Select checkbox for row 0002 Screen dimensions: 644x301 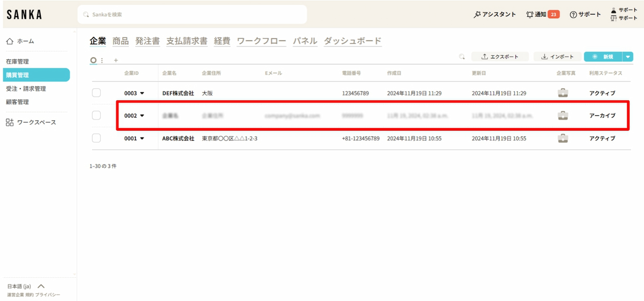[x=97, y=115]
